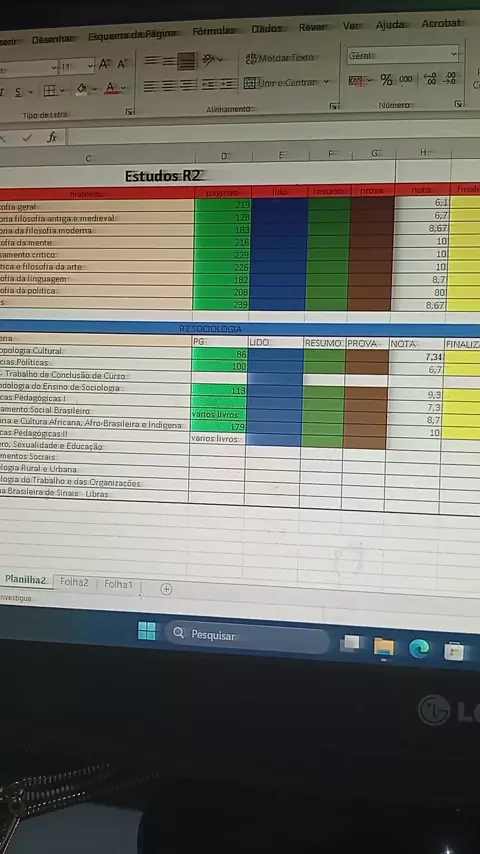This screenshot has height=854, width=480.
Task: Toggle the middle vertical align button
Action: coord(169,62)
